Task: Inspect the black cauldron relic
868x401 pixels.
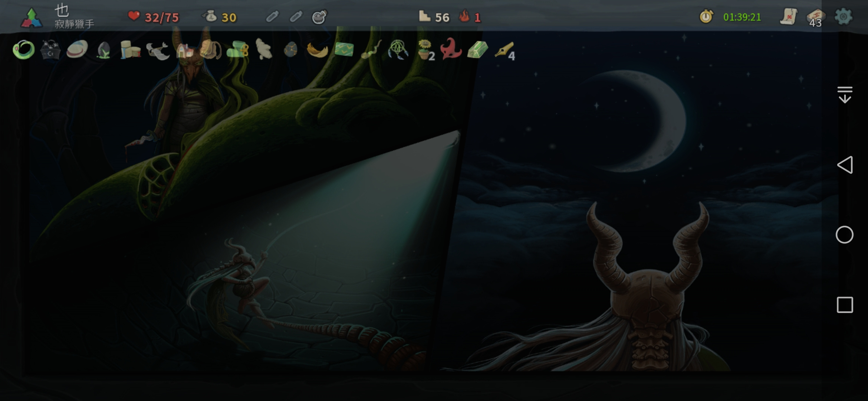Action: click(50, 50)
